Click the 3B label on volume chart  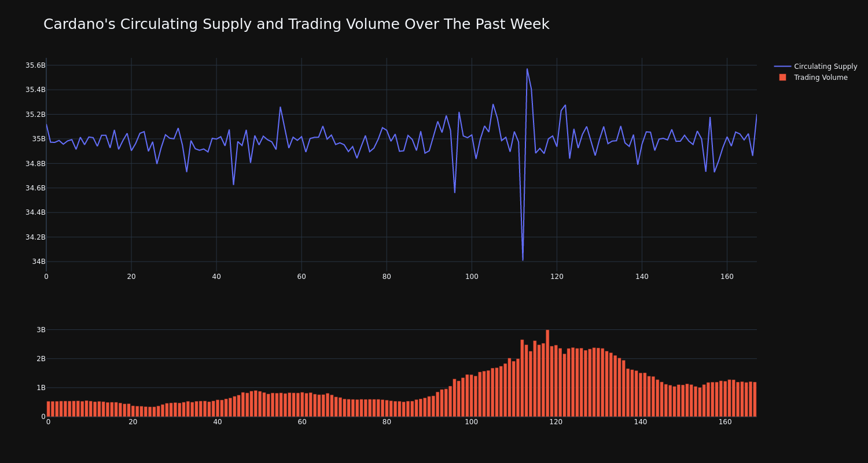coord(41,330)
